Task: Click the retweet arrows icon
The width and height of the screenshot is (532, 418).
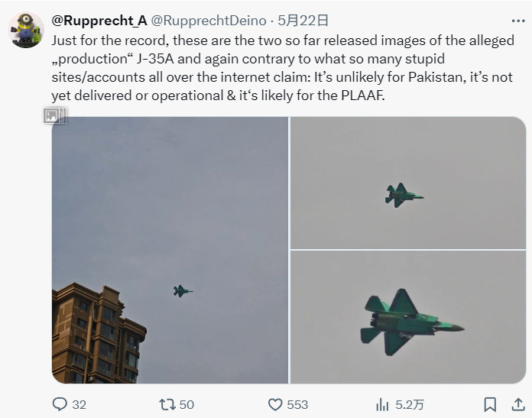Action: click(167, 404)
